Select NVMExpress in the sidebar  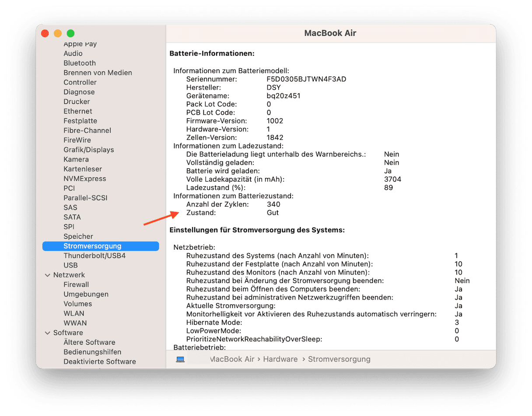84,179
